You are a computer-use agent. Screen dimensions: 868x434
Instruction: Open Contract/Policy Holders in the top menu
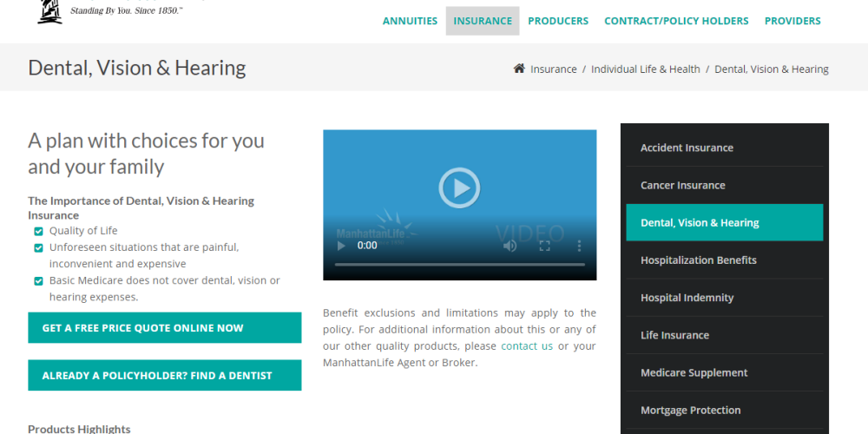[x=676, y=21]
